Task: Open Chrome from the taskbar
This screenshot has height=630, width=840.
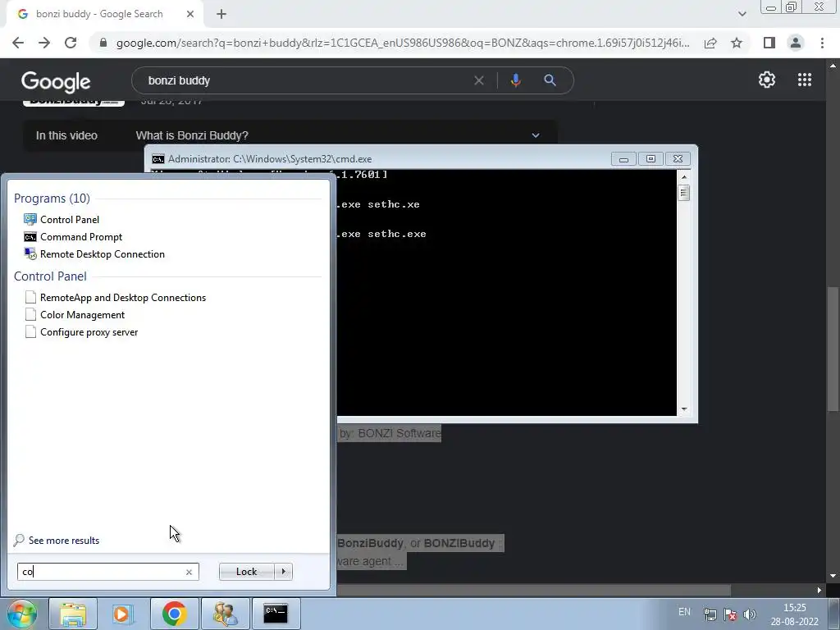Action: click(174, 614)
